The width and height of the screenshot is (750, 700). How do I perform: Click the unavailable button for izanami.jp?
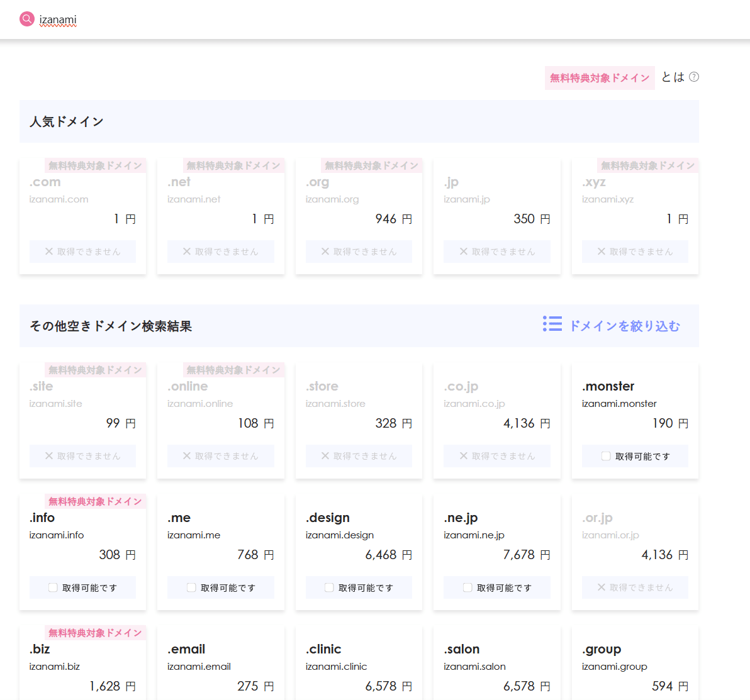click(x=497, y=252)
